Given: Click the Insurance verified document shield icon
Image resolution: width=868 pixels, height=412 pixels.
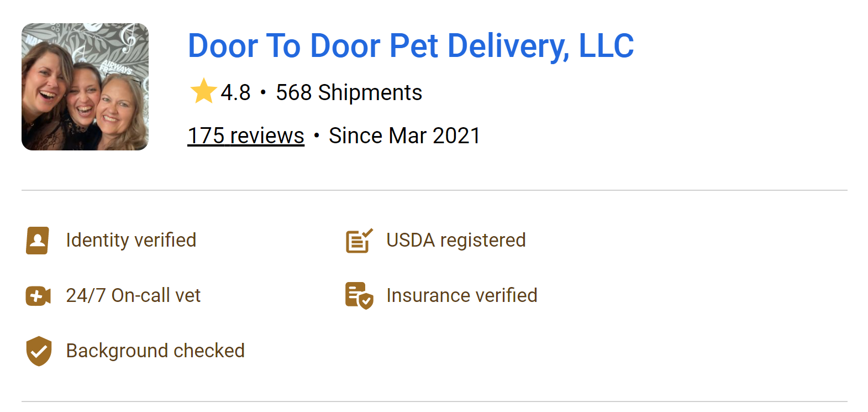Looking at the screenshot, I should (x=359, y=296).
